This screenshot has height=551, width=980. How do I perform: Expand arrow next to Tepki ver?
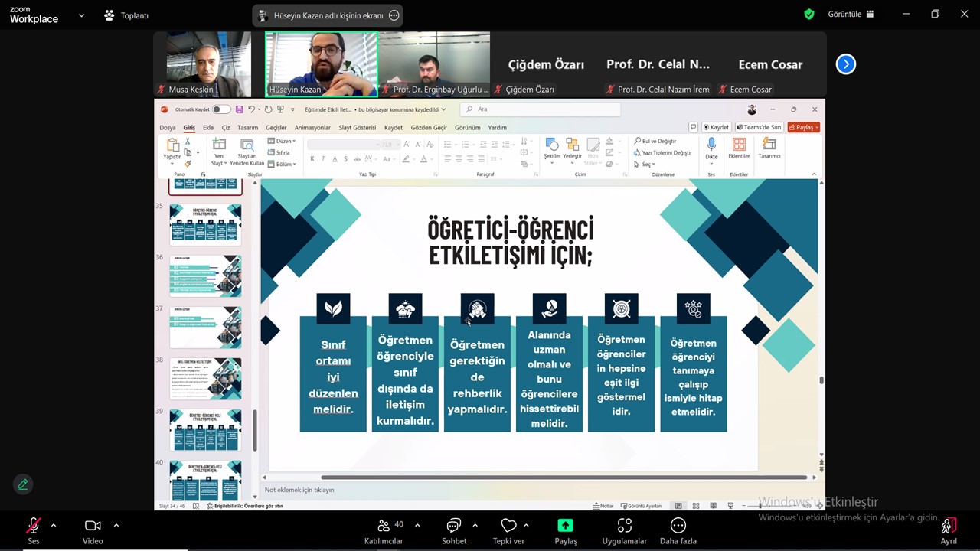[525, 525]
